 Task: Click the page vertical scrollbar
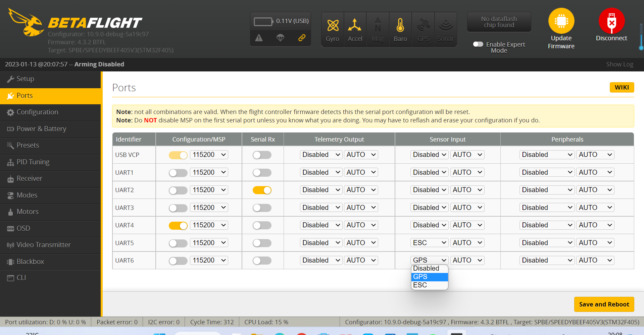(641, 37)
